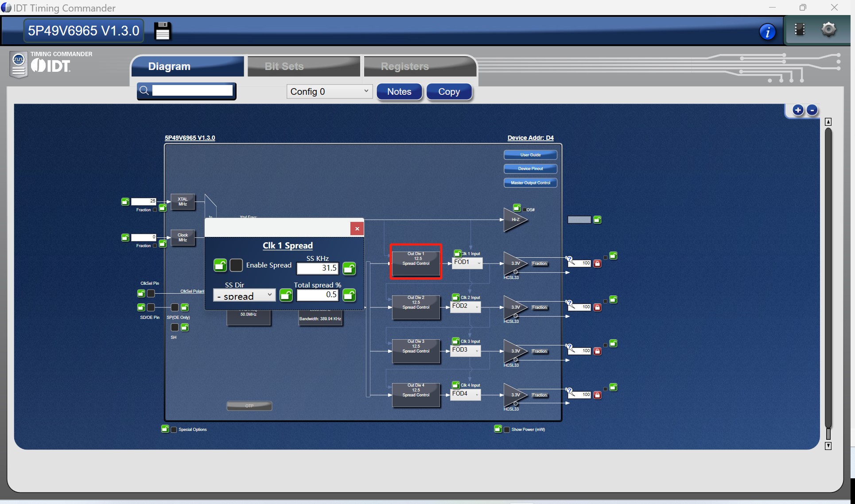Image resolution: width=855 pixels, height=504 pixels.
Task: Toggle the ClkSel Pin checkbox
Action: [151, 293]
